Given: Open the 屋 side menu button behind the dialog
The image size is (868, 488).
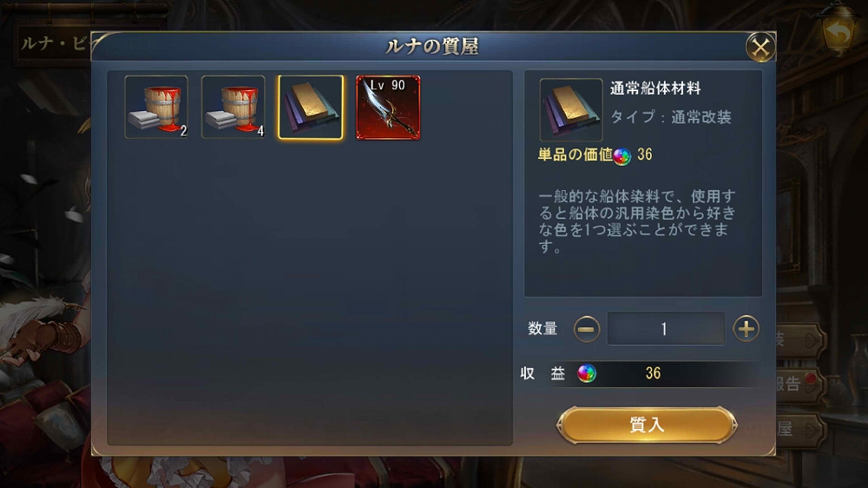Looking at the screenshot, I should pos(800,429).
